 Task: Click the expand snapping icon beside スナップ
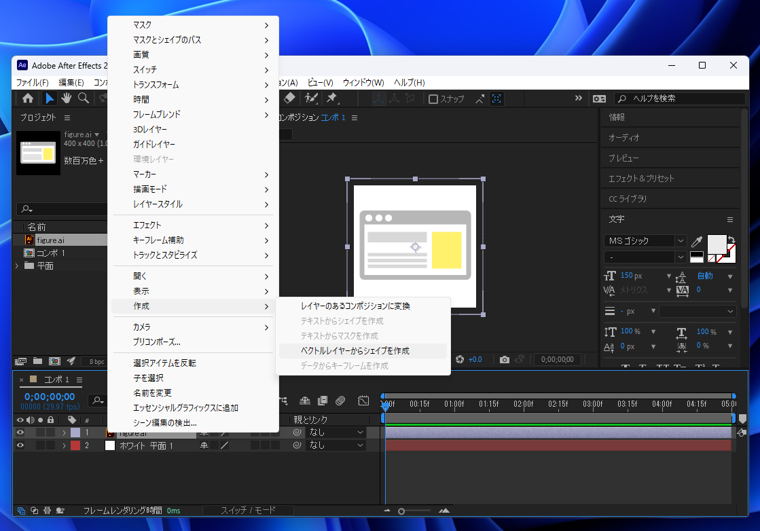[479, 99]
